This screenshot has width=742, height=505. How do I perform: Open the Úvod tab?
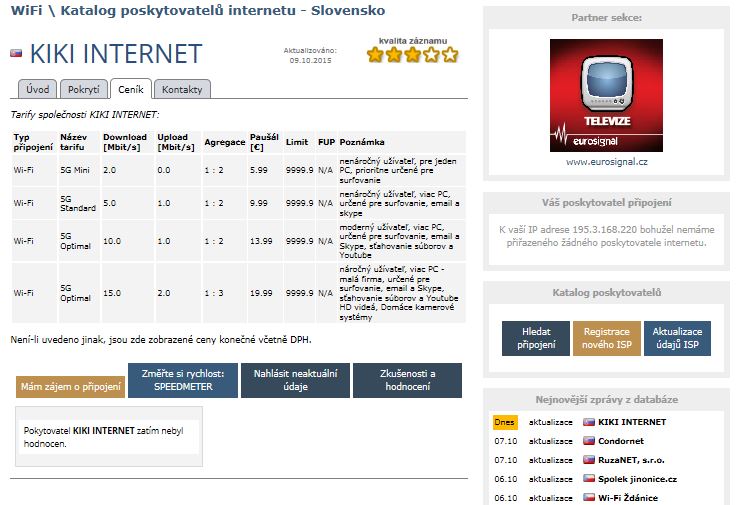[37, 89]
